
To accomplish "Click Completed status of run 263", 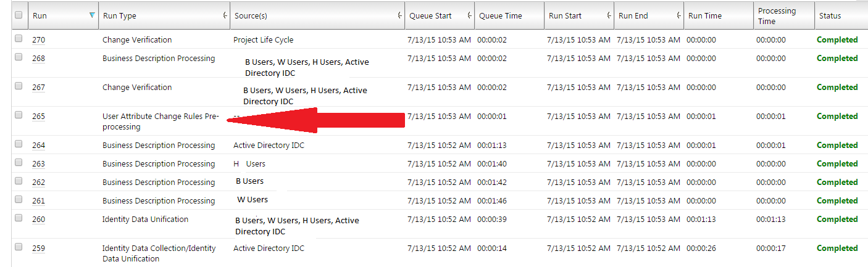I will point(837,164).
